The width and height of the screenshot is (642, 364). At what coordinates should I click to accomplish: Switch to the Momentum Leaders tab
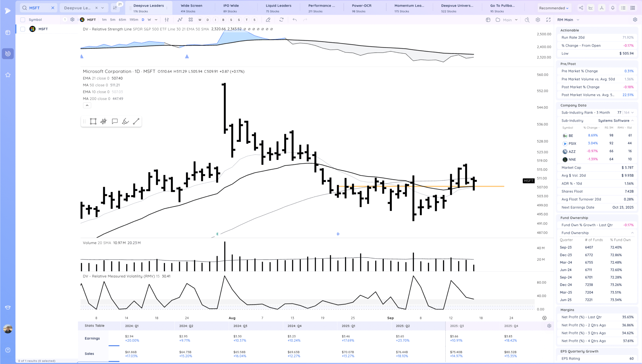pos(409,8)
